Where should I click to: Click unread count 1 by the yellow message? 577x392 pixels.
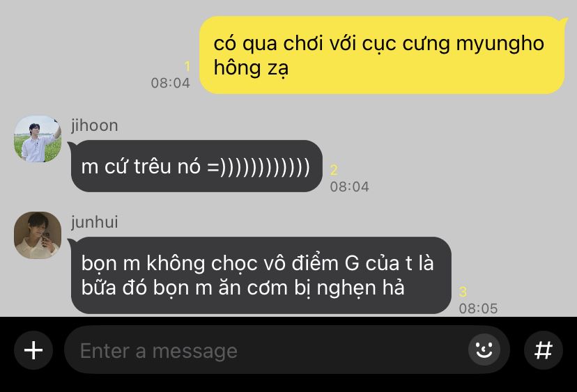[187, 67]
